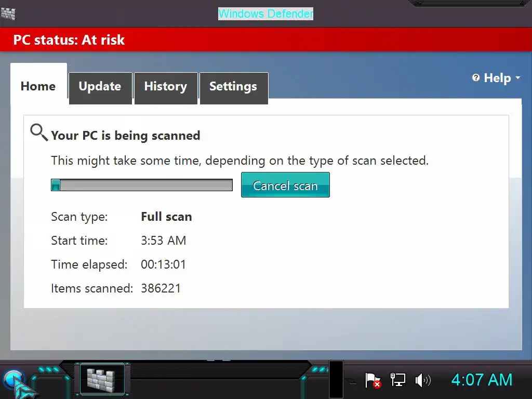The height and width of the screenshot is (399, 532).
Task: Click the This might take some time message
Action: 240,161
